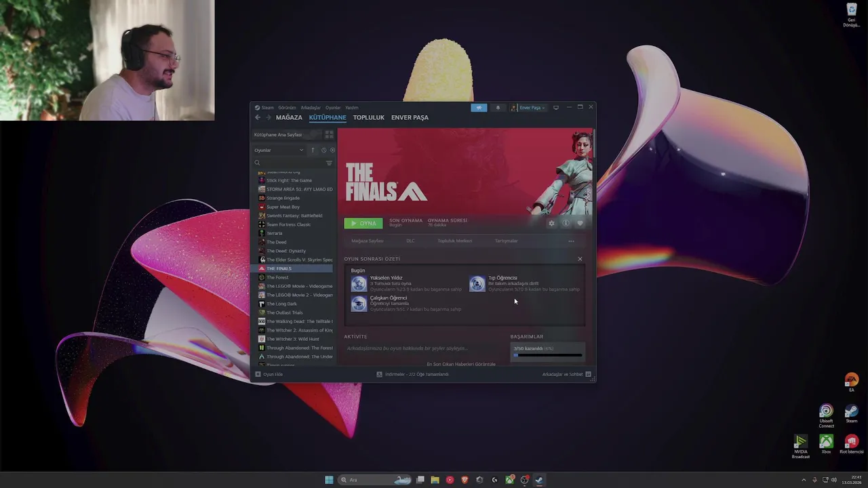This screenshot has height=488, width=868.
Task: Open Steam notifications bell icon
Action: [x=498, y=108]
